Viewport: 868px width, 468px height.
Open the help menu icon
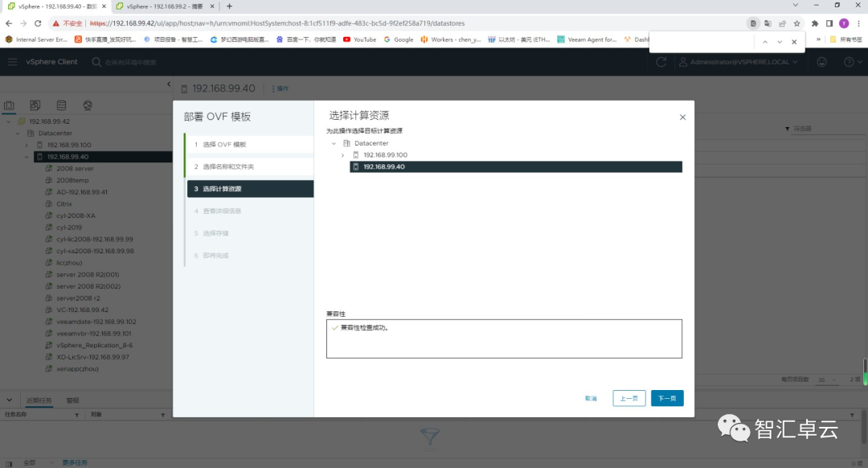pos(852,62)
